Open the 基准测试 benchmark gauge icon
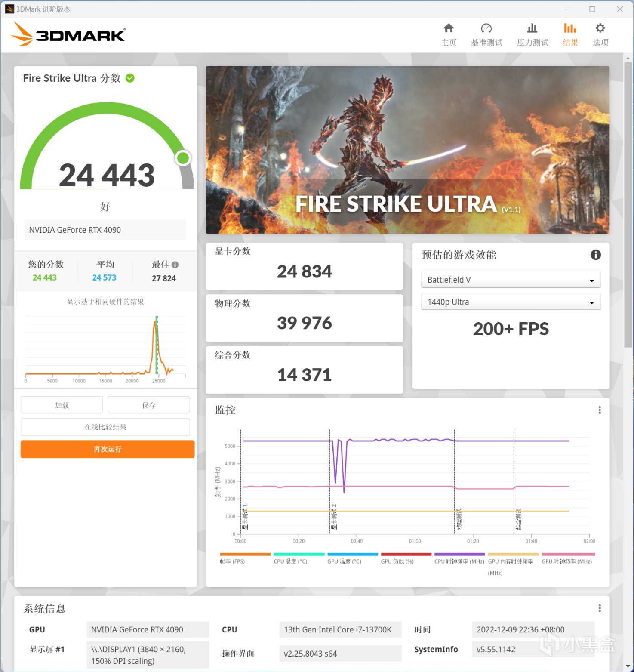The width and height of the screenshot is (634, 672). (486, 28)
